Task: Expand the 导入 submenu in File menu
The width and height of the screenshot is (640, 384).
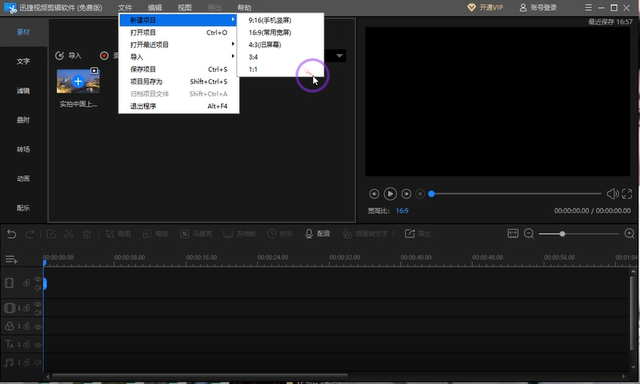Action: coord(178,57)
